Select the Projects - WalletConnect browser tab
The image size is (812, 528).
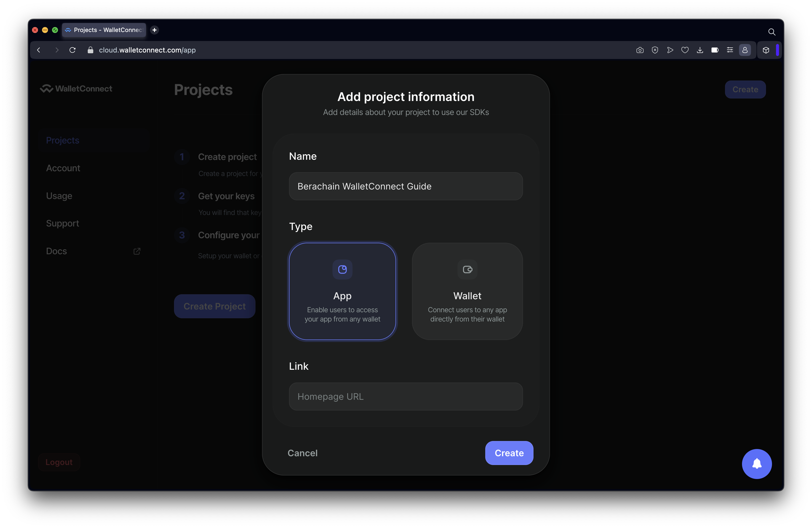click(104, 30)
